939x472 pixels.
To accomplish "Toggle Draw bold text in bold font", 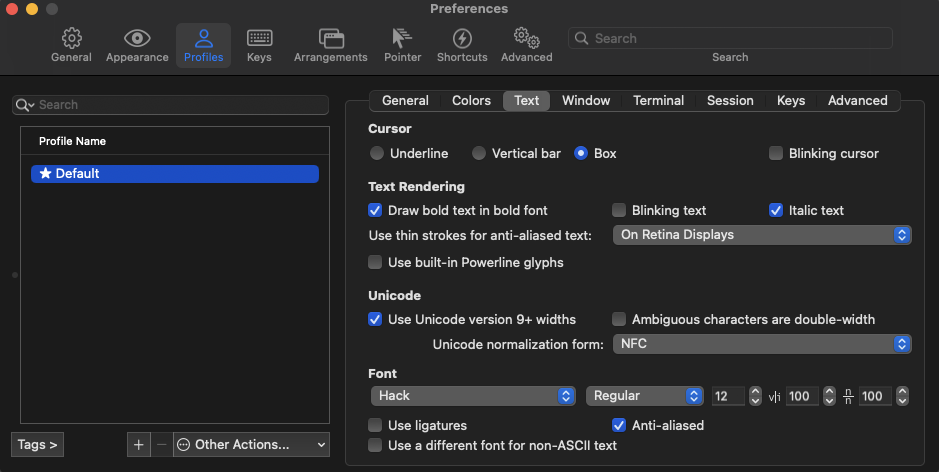I will 375,210.
